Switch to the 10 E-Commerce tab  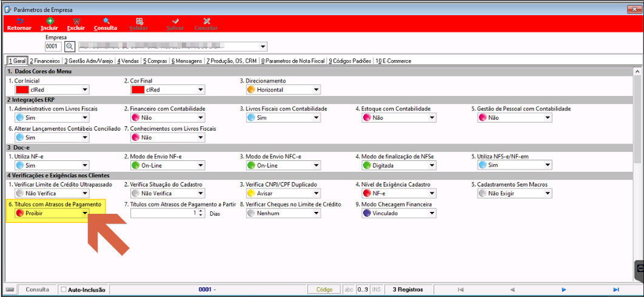[x=394, y=61]
